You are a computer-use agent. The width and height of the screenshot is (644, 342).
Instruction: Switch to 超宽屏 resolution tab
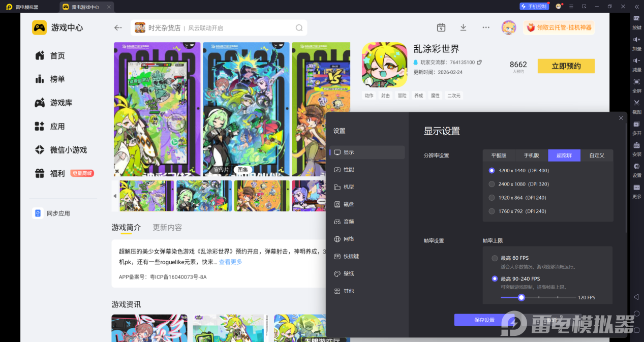[564, 155]
